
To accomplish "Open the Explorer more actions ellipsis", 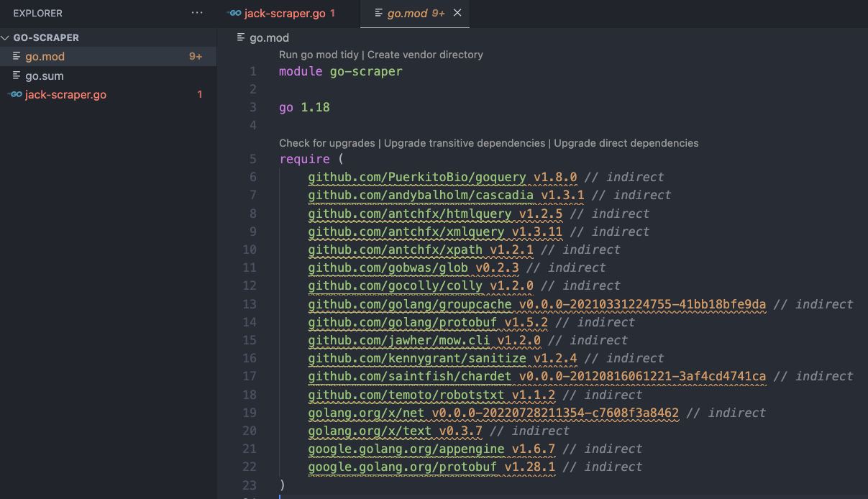I will [197, 13].
